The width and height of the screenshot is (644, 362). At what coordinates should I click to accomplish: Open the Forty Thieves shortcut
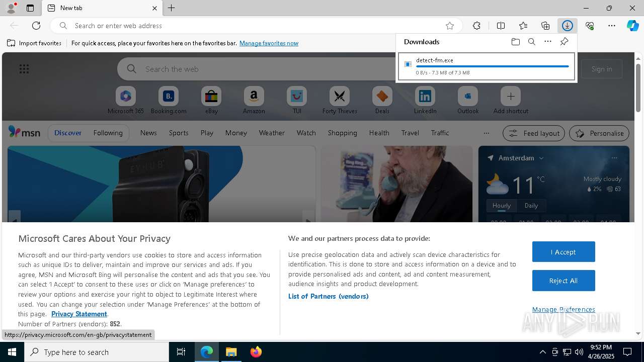340,101
